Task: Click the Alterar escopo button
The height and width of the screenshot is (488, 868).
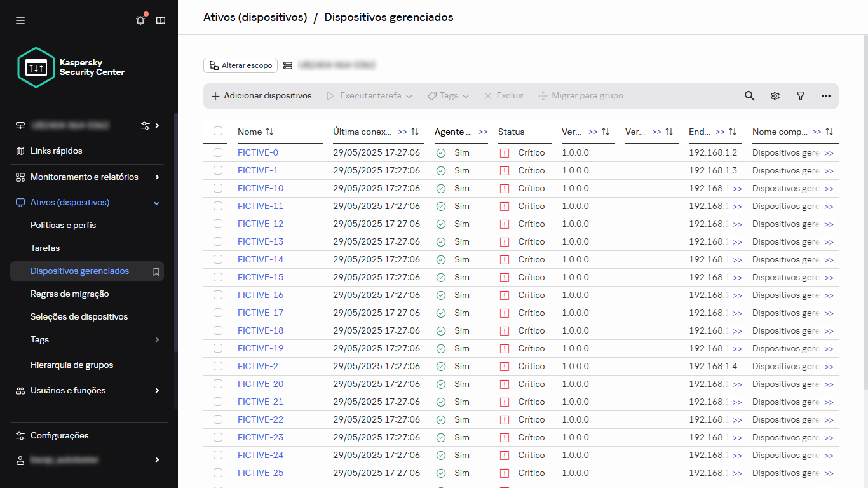Action: [x=240, y=65]
